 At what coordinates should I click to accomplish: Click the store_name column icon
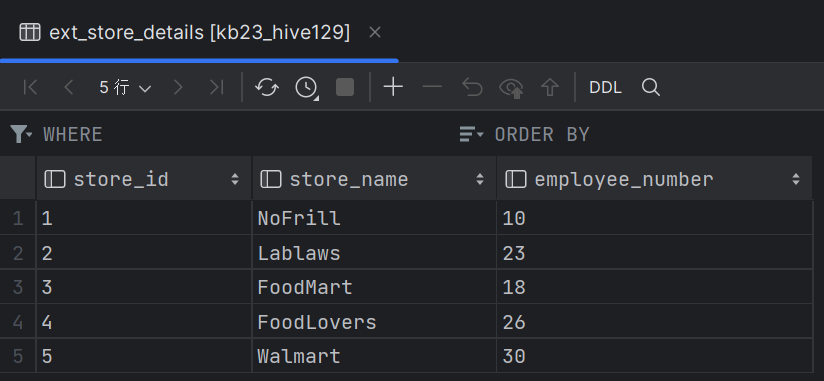click(271, 180)
